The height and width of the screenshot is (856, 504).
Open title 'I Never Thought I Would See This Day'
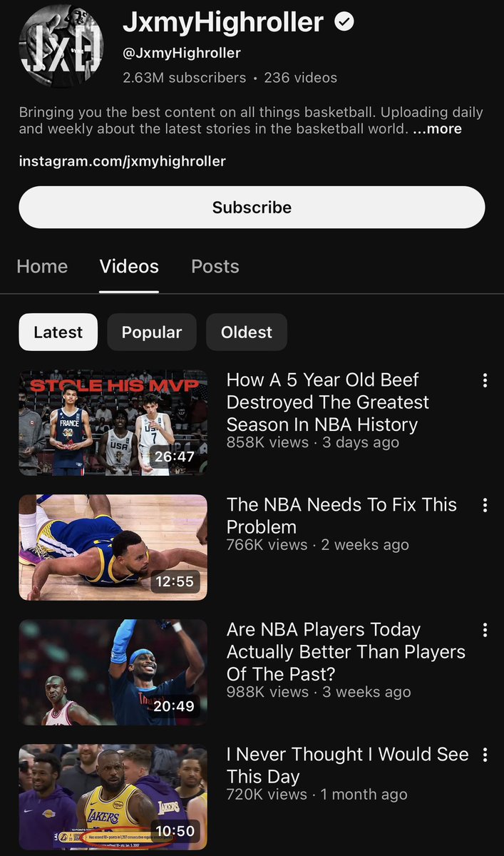[347, 765]
